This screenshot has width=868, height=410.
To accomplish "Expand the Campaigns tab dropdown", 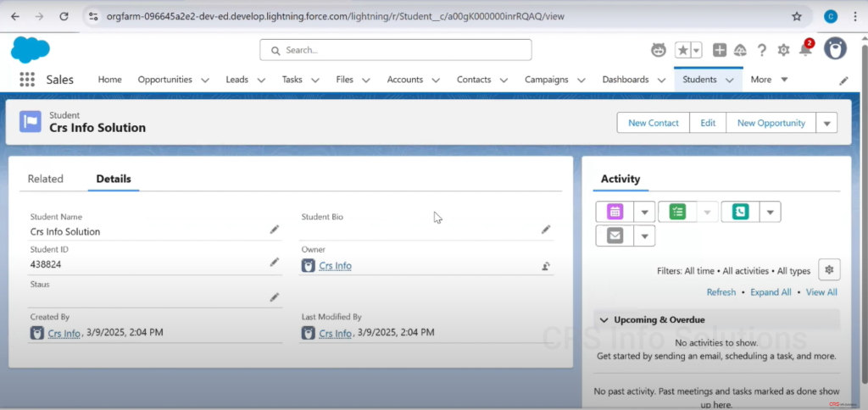I will 581,80.
